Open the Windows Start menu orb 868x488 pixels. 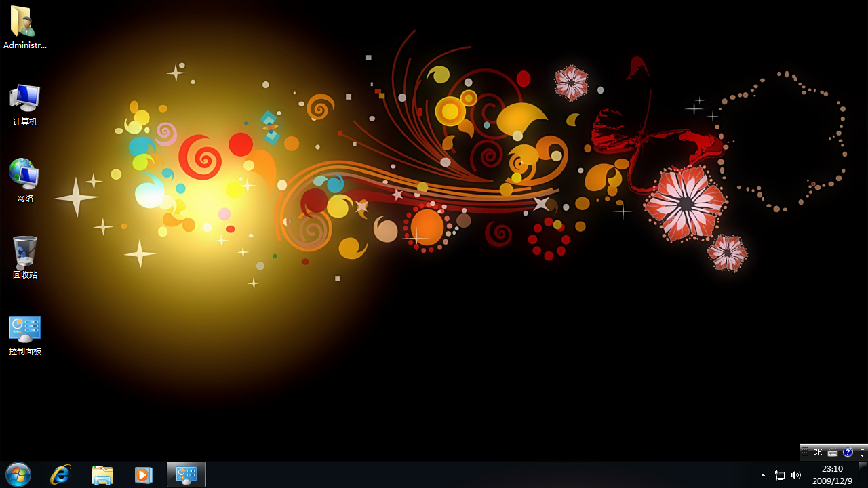coord(18,474)
